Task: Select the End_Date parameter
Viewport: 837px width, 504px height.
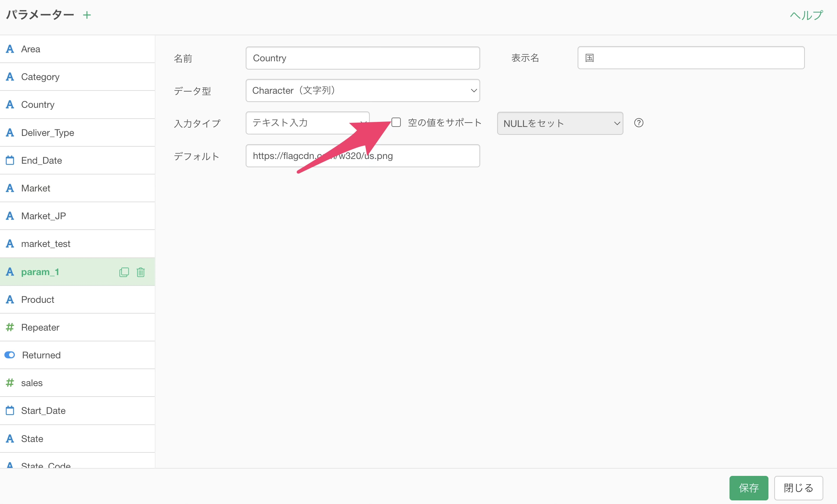Action: [x=78, y=160]
